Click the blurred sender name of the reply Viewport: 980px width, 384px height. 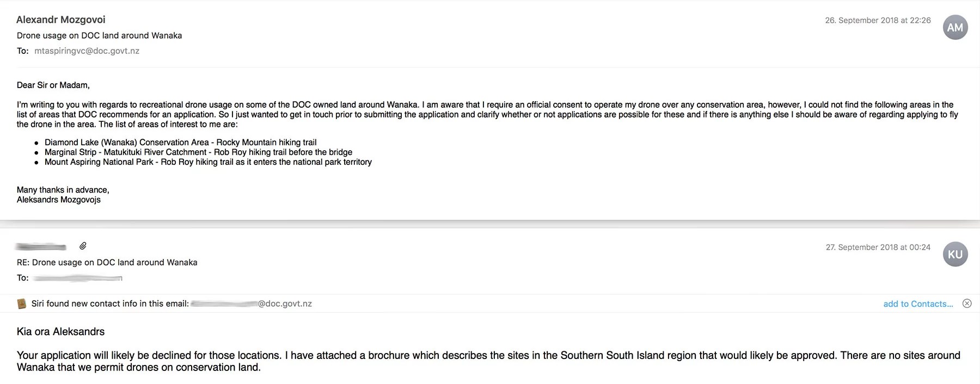point(41,247)
